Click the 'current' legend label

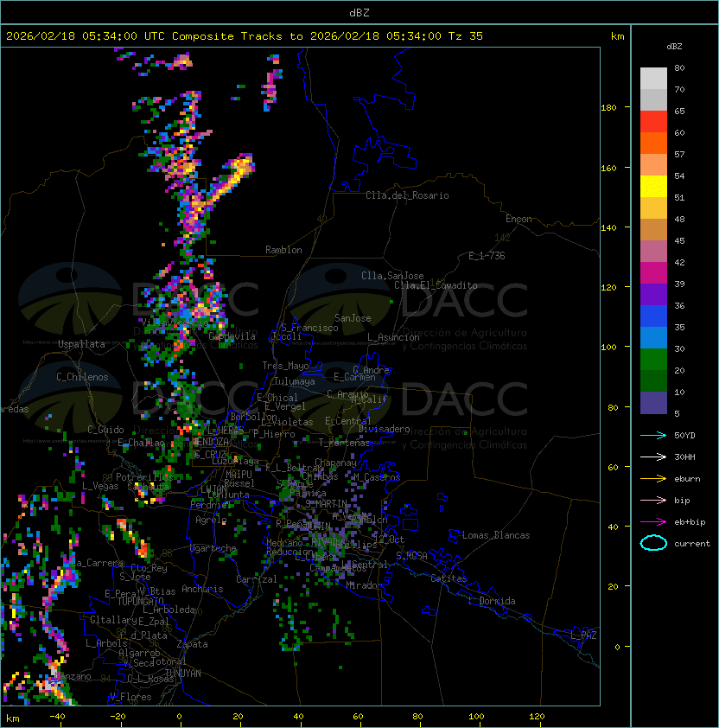(x=692, y=544)
